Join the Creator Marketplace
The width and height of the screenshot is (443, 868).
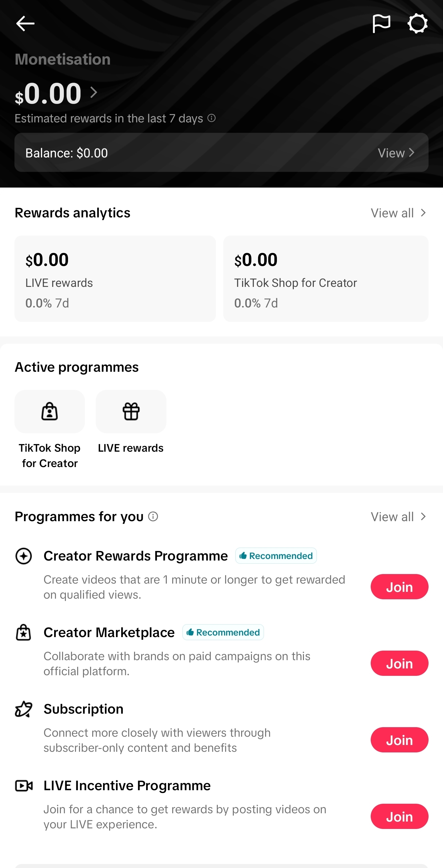tap(399, 663)
